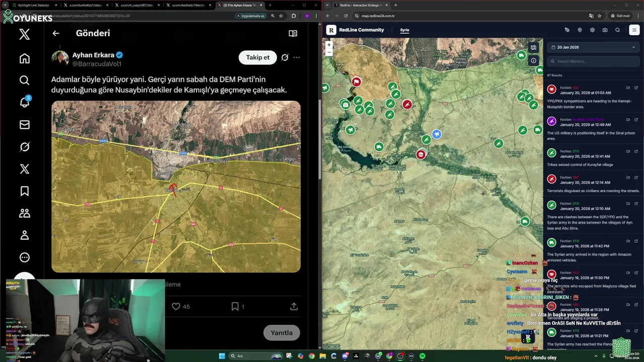Screen dimensions: 644x362
Task: Open video icon on 01:03 AM entry
Action: click(x=628, y=88)
